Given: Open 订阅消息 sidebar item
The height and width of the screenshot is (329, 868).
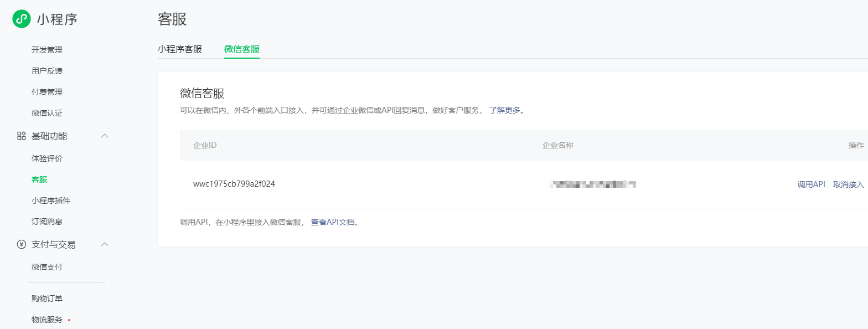Looking at the screenshot, I should (47, 222).
